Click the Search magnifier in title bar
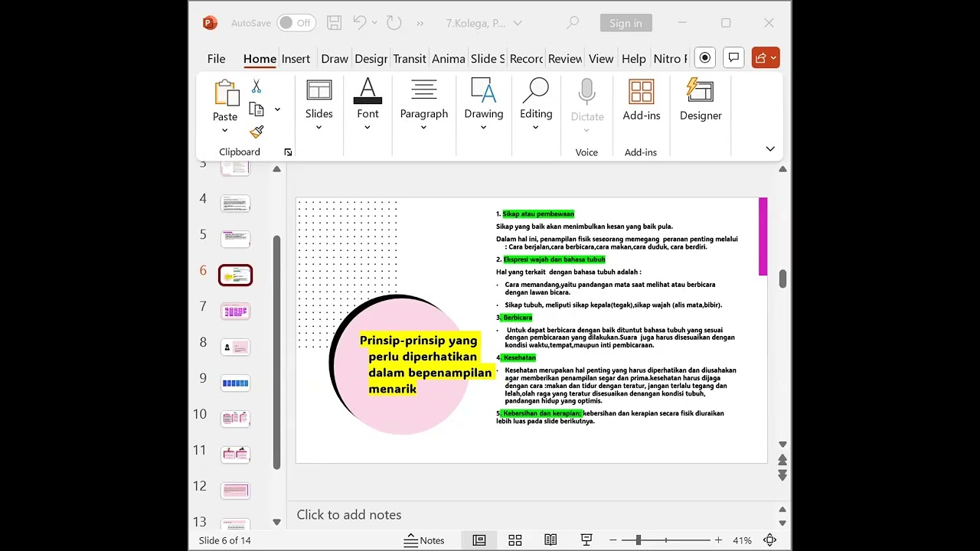The height and width of the screenshot is (551, 980). click(573, 23)
